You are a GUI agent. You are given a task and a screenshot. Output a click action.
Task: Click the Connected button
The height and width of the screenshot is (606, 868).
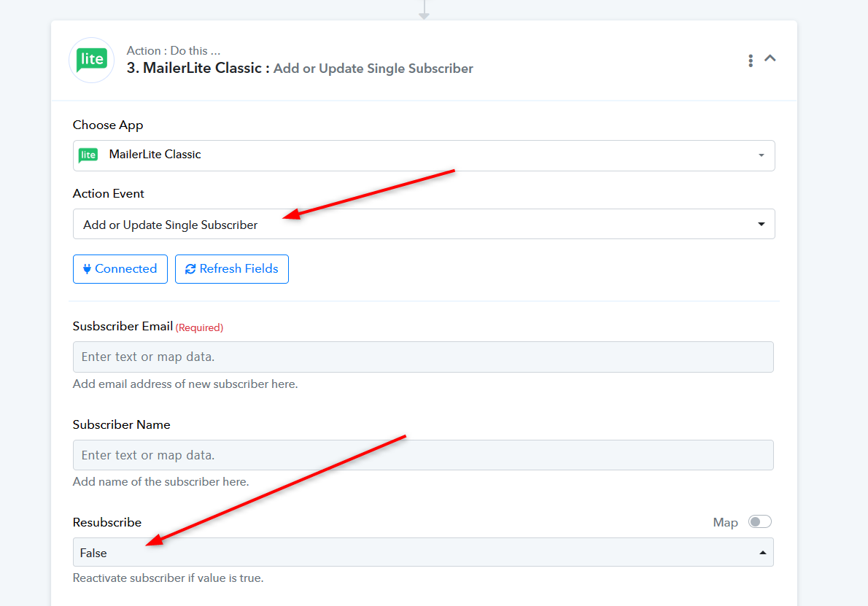[x=120, y=269]
